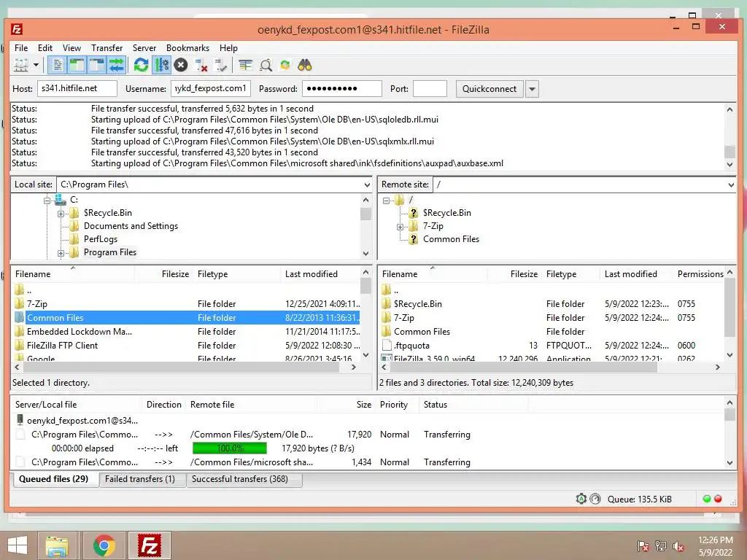Select Common Files in remote tree
Screen dimensions: 747x560
pos(451,239)
